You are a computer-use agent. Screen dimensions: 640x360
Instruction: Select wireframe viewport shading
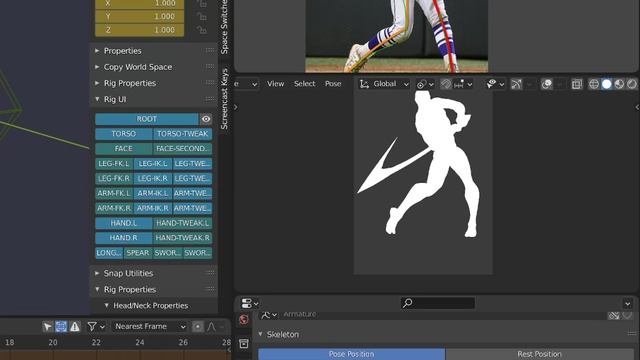594,84
